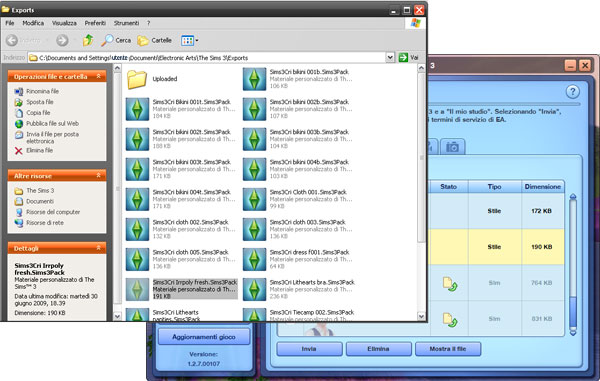Screen dimensions: 600x381
Task: Click the Back arrow in Explorer toolbar
Action: (12, 40)
